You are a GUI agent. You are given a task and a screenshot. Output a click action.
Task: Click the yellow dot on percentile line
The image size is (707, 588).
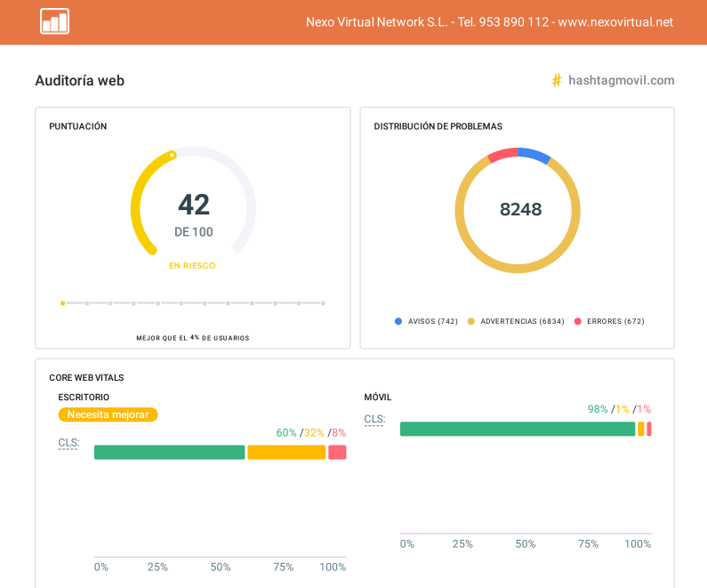(63, 303)
